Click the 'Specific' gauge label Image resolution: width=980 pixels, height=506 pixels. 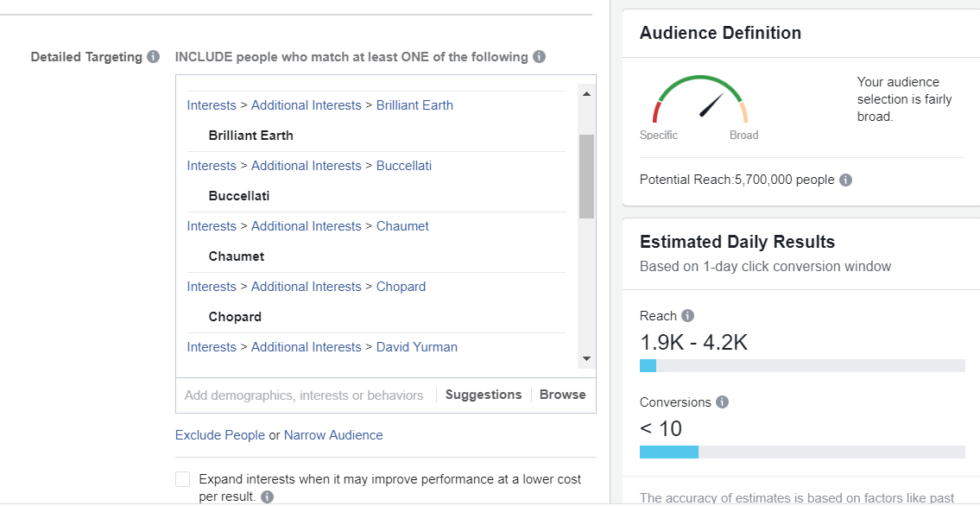658,135
